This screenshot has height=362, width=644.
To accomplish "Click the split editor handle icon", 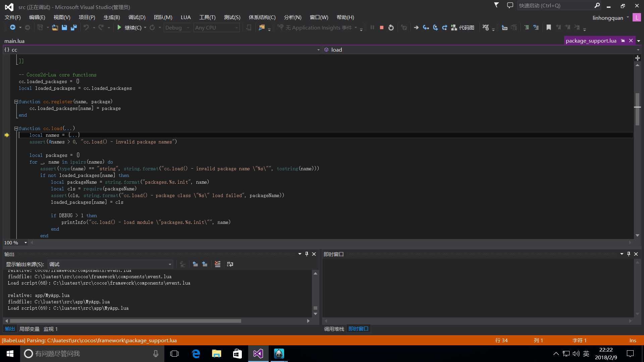I will tap(637, 58).
